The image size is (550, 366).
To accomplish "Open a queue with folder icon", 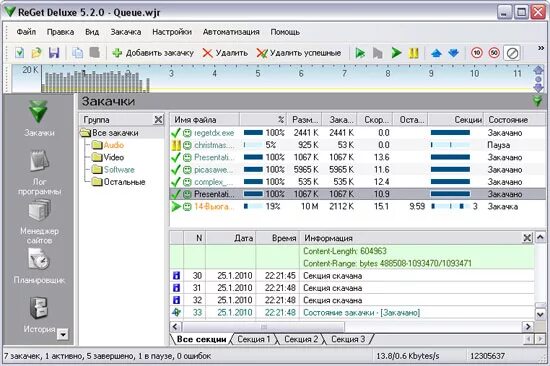I will (36, 53).
